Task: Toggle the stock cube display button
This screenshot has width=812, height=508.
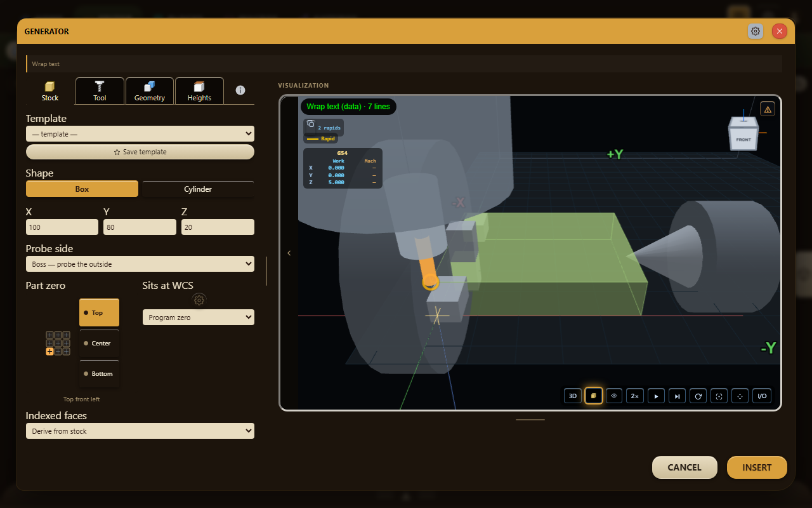Action: pyautogui.click(x=594, y=396)
